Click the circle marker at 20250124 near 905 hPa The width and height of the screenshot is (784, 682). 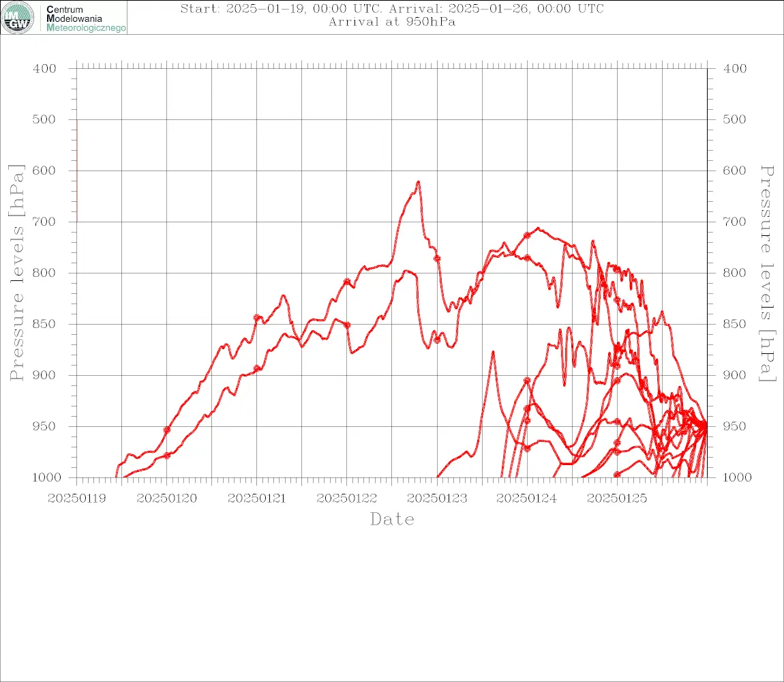coord(527,381)
